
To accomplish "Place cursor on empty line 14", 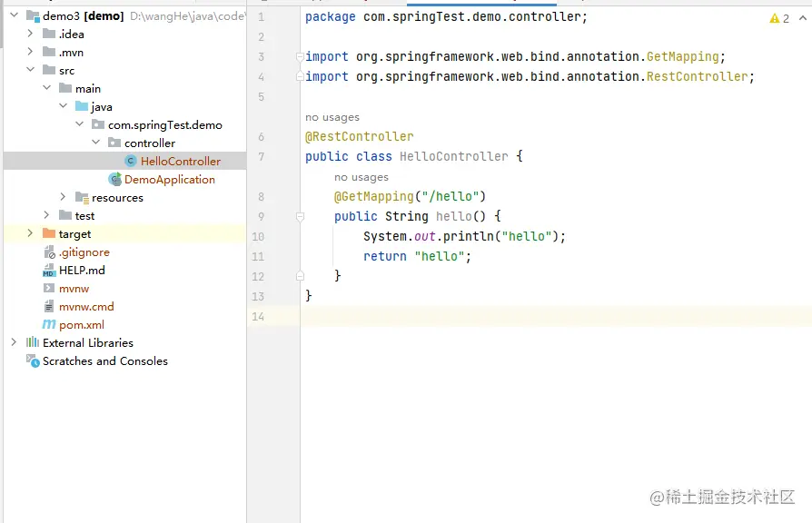I will click(x=556, y=316).
